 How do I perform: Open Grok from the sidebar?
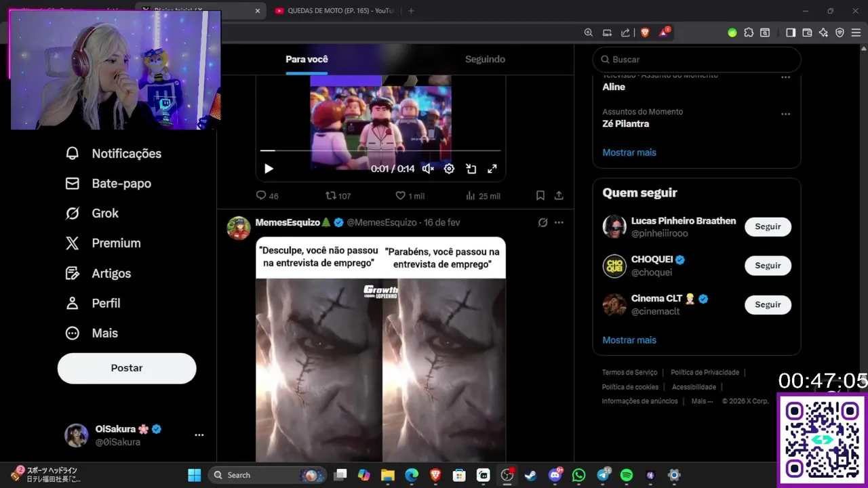[x=92, y=213]
